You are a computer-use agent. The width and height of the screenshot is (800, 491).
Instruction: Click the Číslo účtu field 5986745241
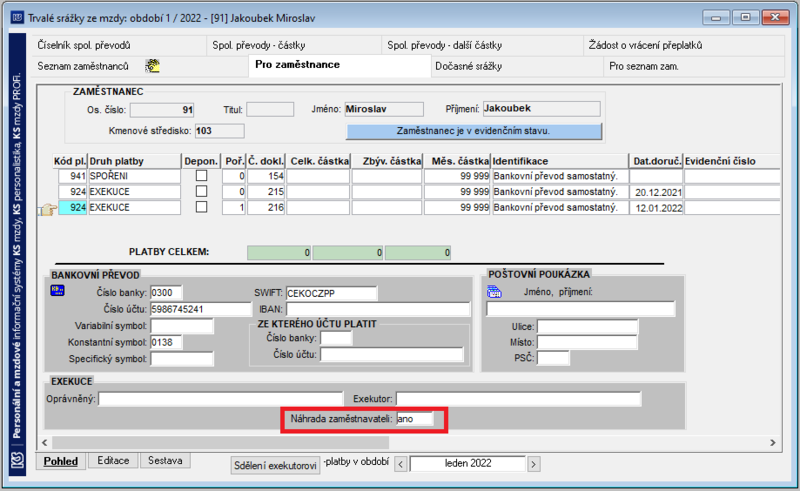pyautogui.click(x=201, y=309)
